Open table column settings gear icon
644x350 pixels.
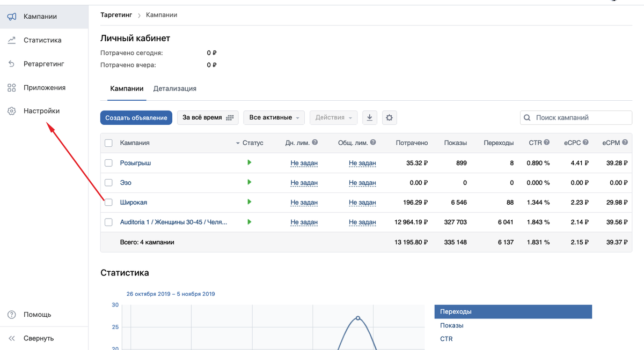tap(389, 117)
